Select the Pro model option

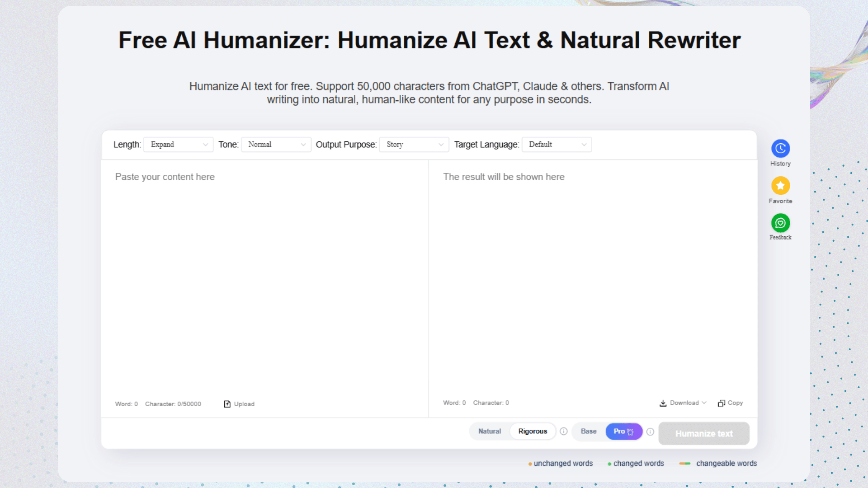point(623,432)
